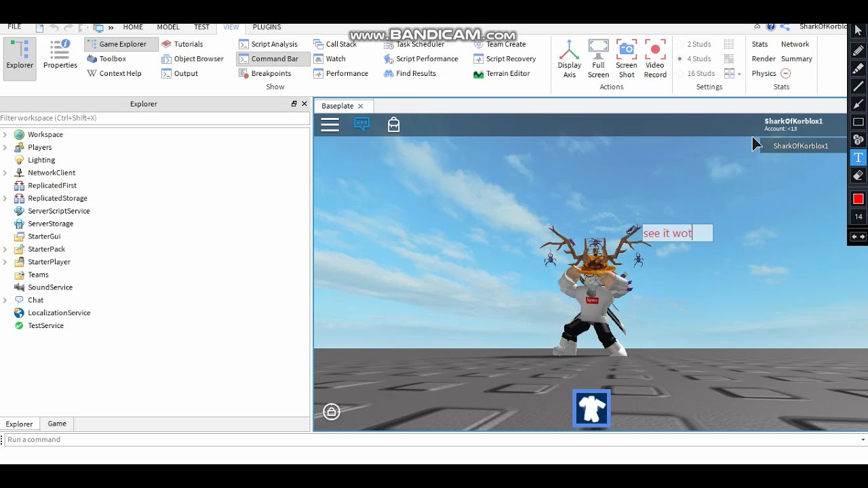Screen dimensions: 868x488
Task: Expand the Workspace tree node
Action: (x=5, y=135)
